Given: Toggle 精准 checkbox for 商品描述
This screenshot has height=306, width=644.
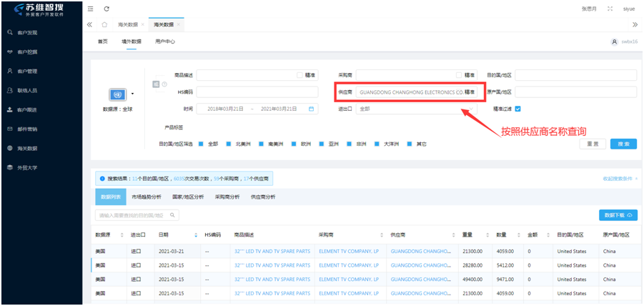Looking at the screenshot, I should (x=300, y=74).
